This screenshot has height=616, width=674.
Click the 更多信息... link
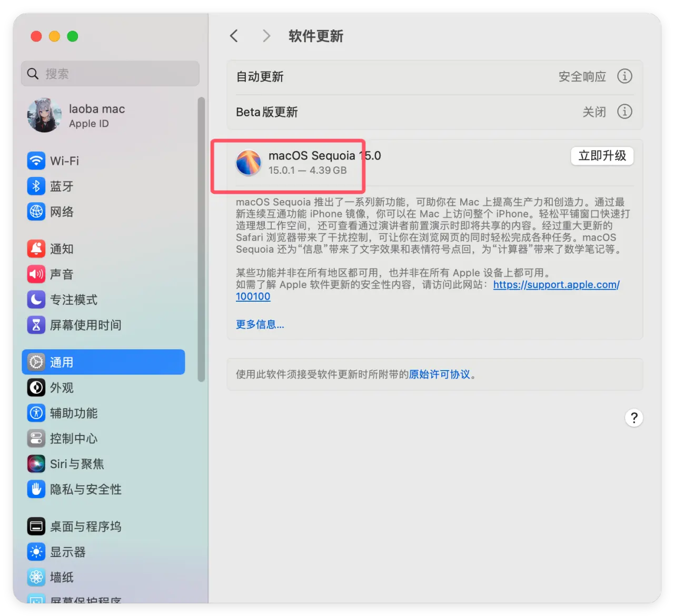[260, 324]
